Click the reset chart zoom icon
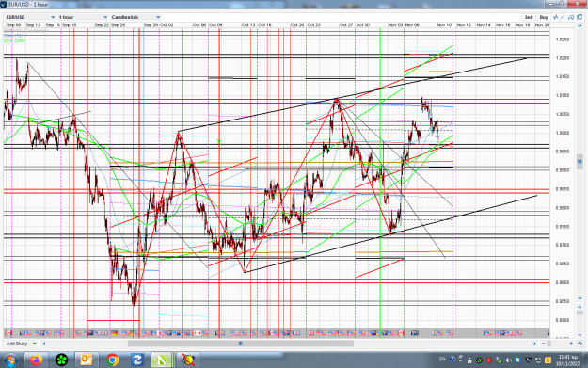588x368 pixels. [x=580, y=344]
